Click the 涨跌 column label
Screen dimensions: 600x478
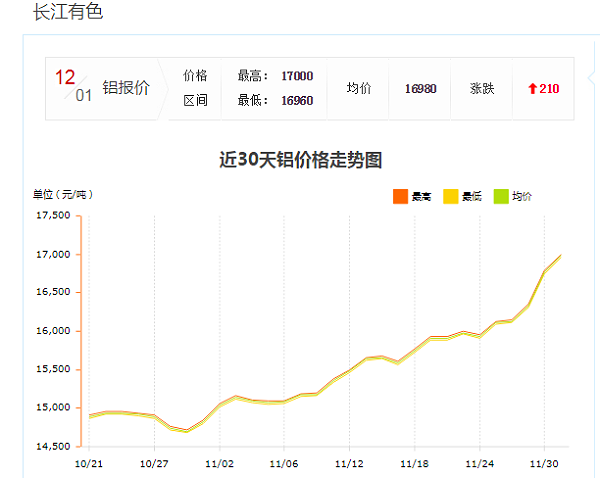coord(482,89)
